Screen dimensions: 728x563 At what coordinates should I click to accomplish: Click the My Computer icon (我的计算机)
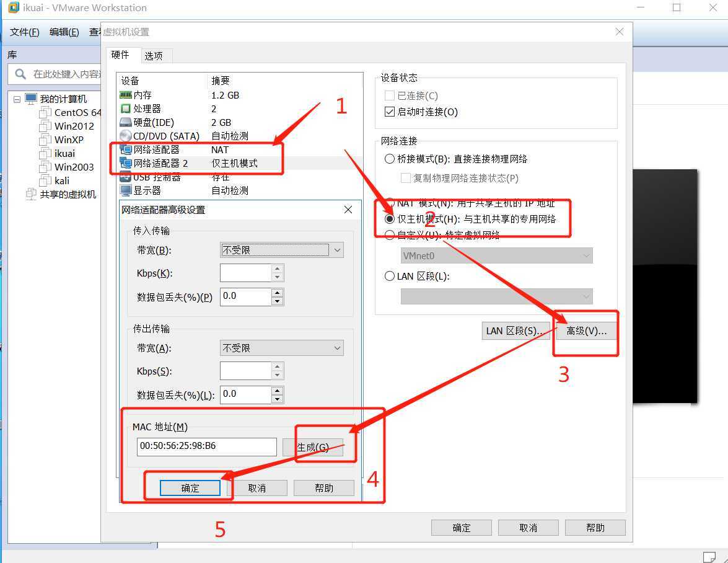[x=31, y=99]
